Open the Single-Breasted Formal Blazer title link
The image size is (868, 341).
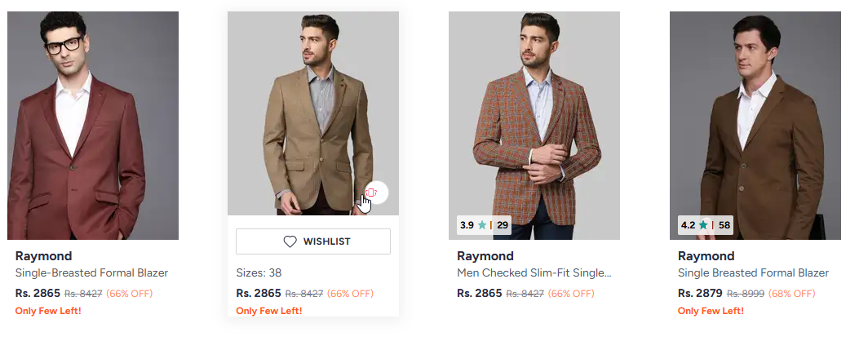pyautogui.click(x=91, y=273)
